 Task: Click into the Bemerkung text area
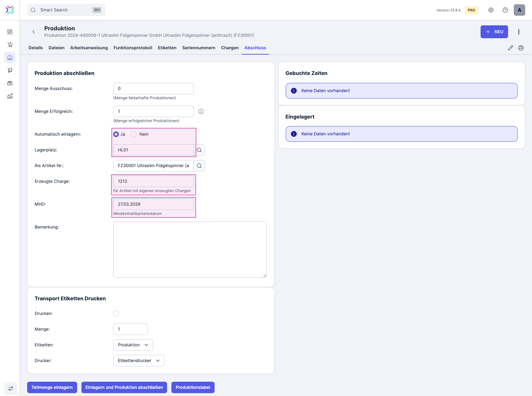(x=190, y=249)
